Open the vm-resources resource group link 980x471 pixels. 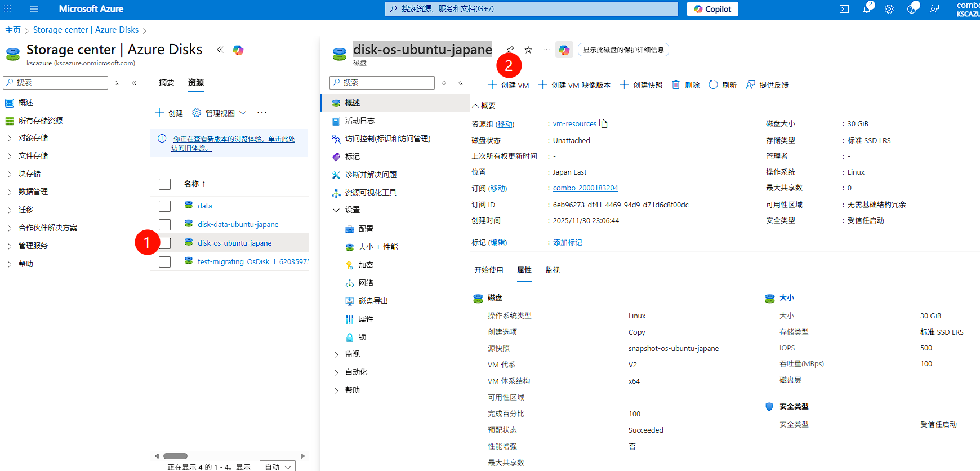point(574,124)
